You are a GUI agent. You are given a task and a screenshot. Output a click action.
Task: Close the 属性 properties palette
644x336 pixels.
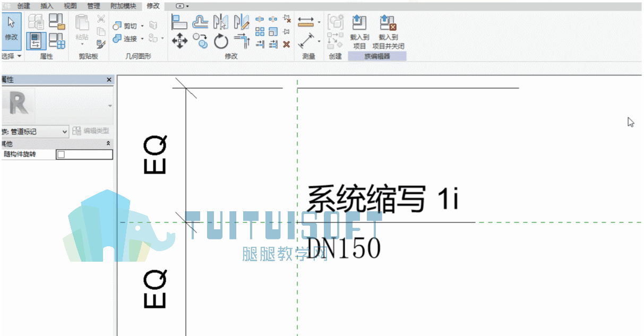click(109, 80)
